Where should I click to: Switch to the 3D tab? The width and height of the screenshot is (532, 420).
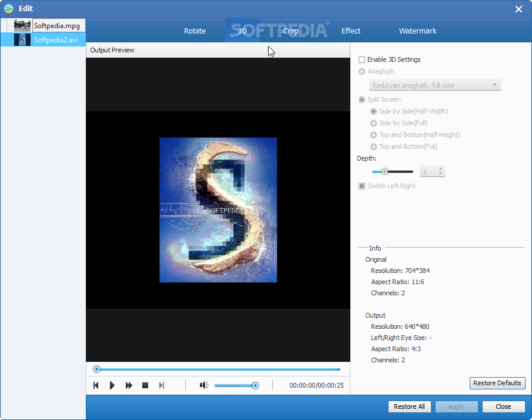tap(242, 31)
